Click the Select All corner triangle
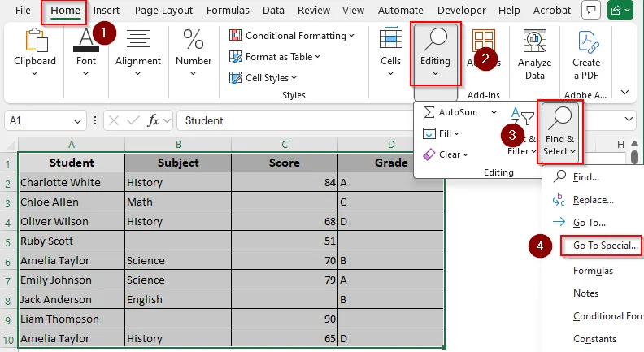Viewport: 644px width, 352px height. (x=10, y=144)
